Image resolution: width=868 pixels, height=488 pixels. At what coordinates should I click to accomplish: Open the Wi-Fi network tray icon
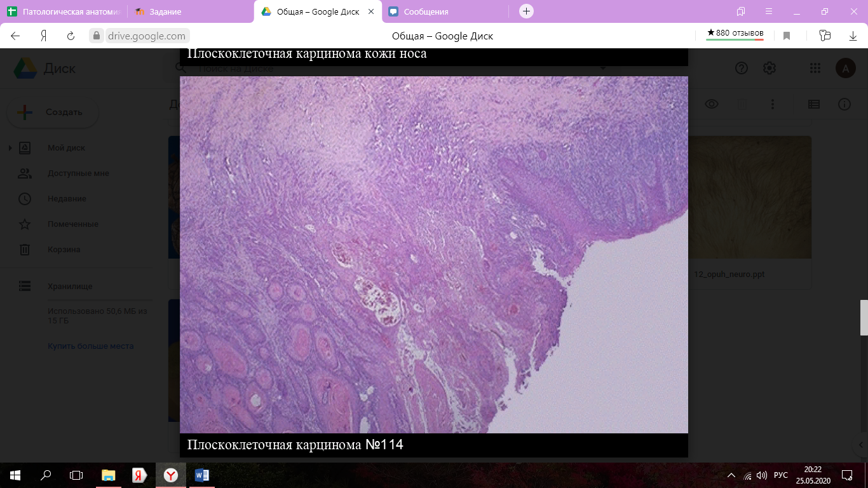(747, 475)
